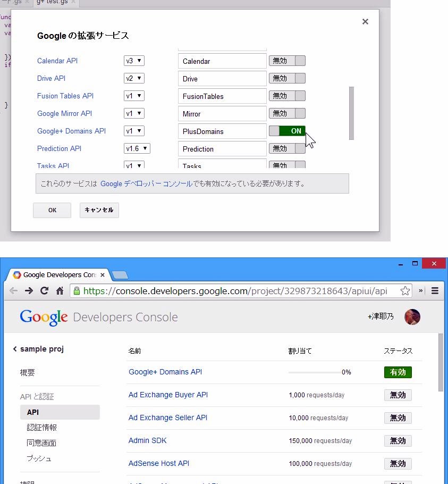Open Fusion Tables API version dropdown

click(134, 96)
